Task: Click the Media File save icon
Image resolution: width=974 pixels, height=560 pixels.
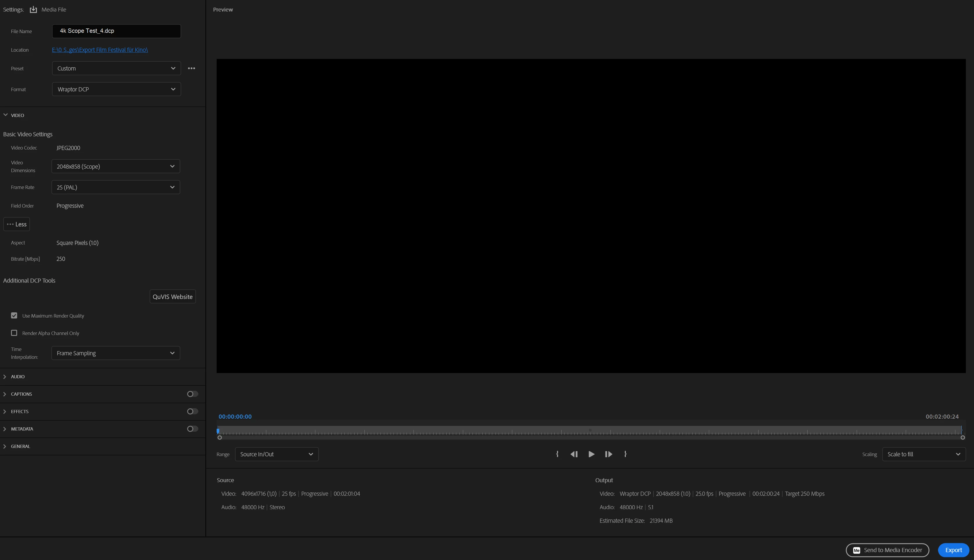Action: tap(33, 10)
